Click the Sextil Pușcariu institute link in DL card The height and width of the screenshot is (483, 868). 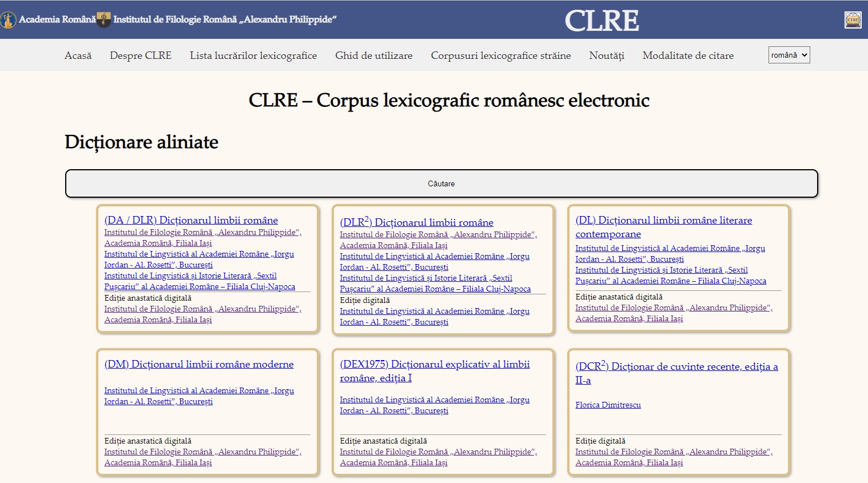click(671, 276)
